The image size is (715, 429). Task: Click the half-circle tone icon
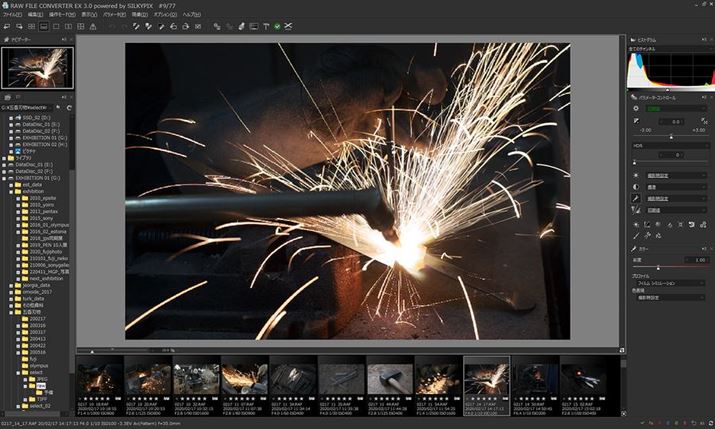[636, 187]
